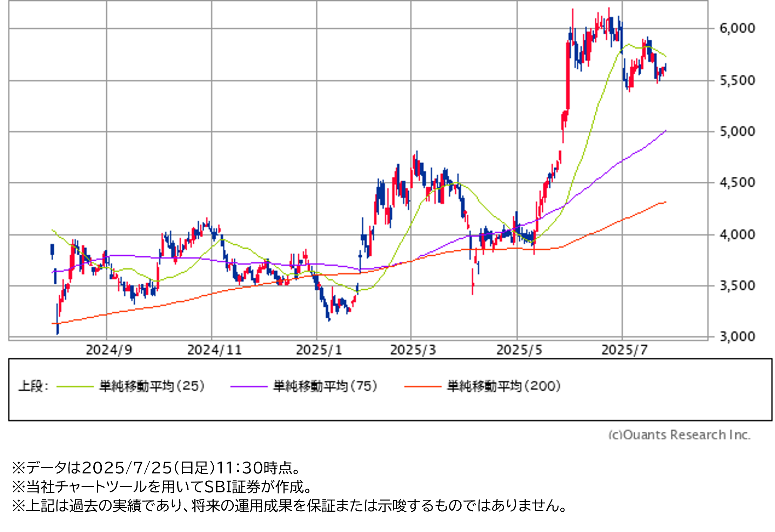Click the 4,500 price axis label

click(737, 183)
